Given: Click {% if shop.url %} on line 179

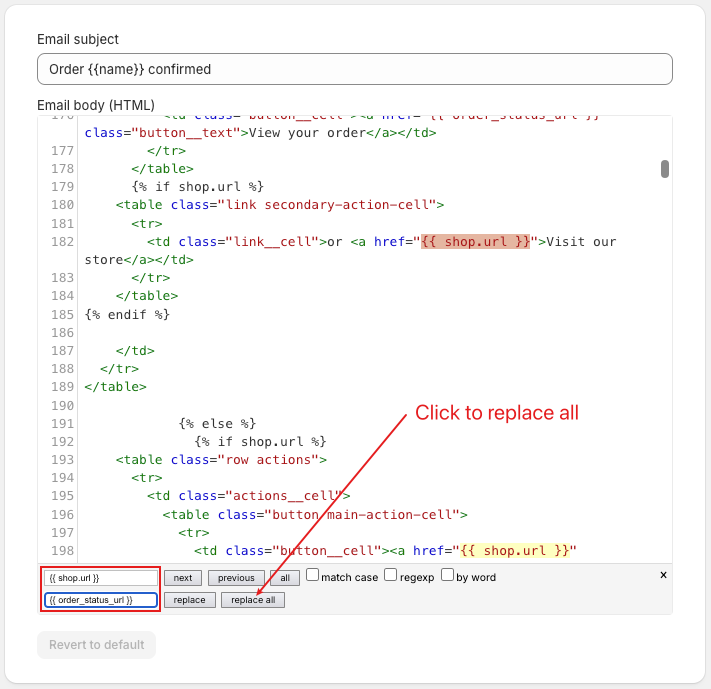Looking at the screenshot, I should pyautogui.click(x=198, y=187).
